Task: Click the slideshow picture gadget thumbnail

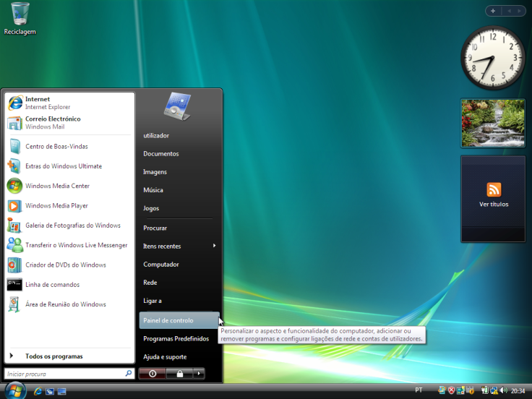Action: point(493,123)
